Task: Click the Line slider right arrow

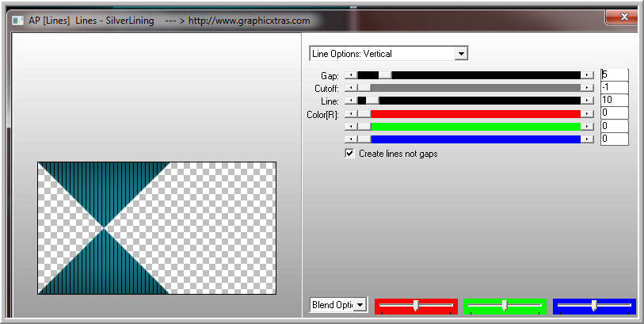Action: pos(587,101)
